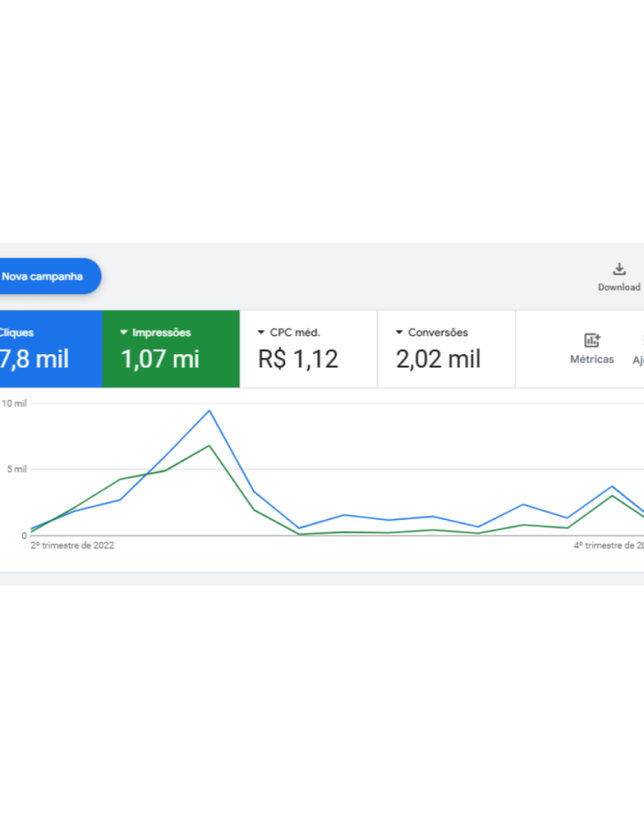The height and width of the screenshot is (828, 644).
Task: Click the highest peak of the green line
Action: point(209,445)
